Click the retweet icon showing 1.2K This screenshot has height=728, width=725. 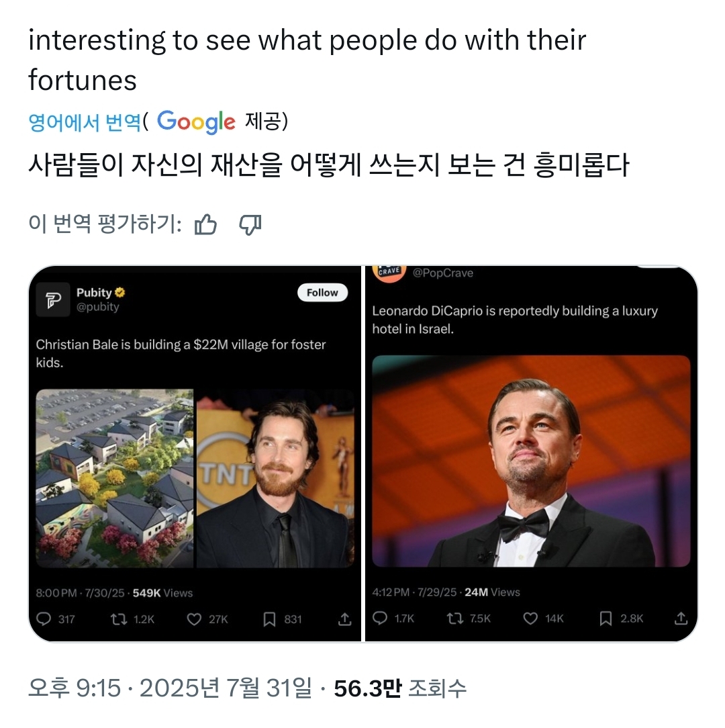pyautogui.click(x=119, y=620)
